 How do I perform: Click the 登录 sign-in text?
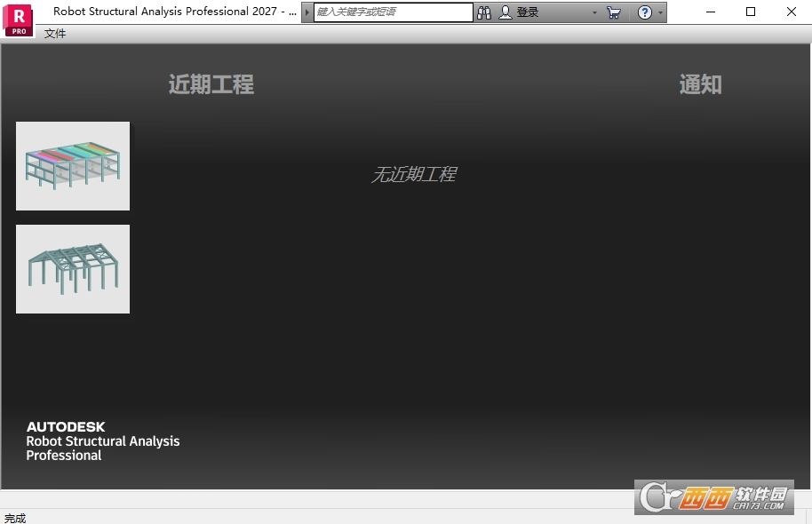528,12
